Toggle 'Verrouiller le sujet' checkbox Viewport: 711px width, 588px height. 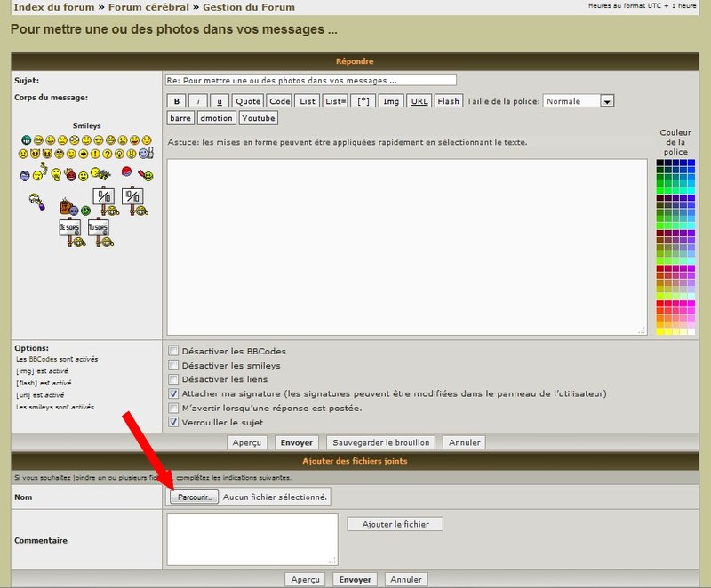[x=174, y=422]
